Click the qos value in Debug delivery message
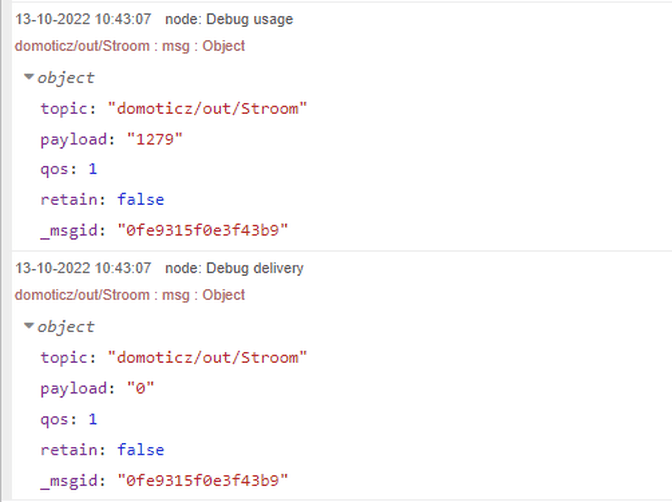The width and height of the screenshot is (672, 502). click(93, 419)
